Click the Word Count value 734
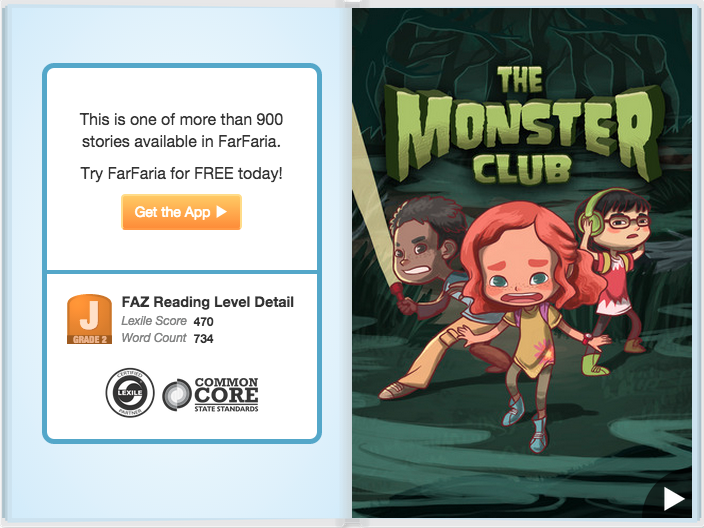This screenshot has width=704, height=528. [203, 339]
